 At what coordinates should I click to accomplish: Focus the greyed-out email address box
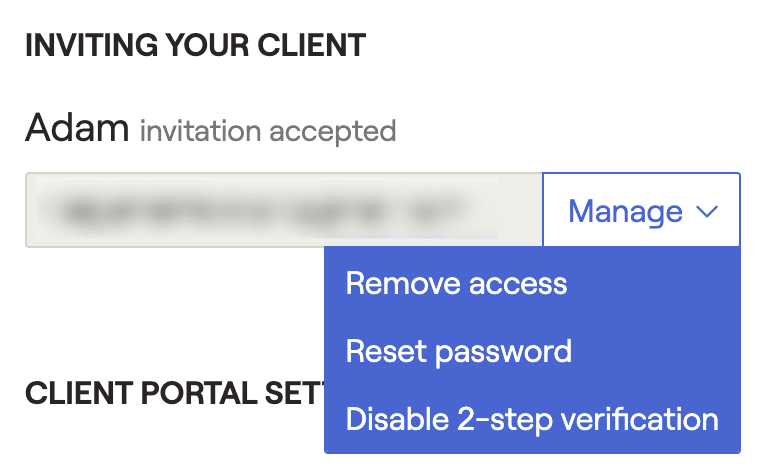(x=284, y=210)
